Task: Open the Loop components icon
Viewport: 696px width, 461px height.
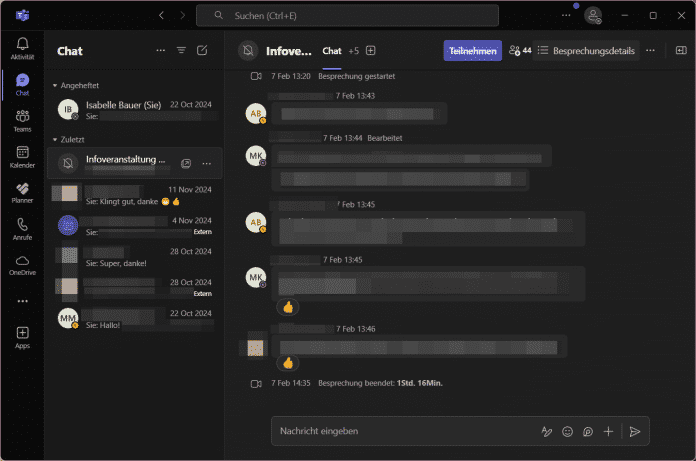Action: click(x=588, y=431)
